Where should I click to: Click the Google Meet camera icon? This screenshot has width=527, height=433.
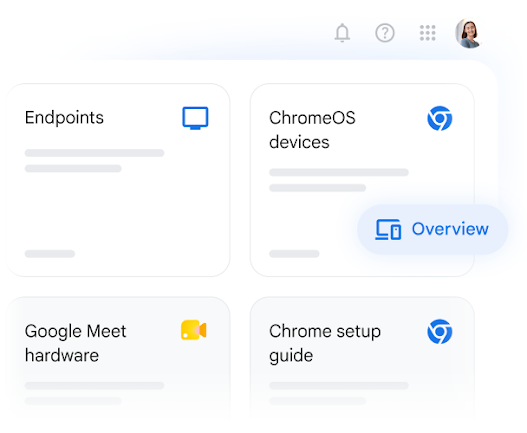194,330
